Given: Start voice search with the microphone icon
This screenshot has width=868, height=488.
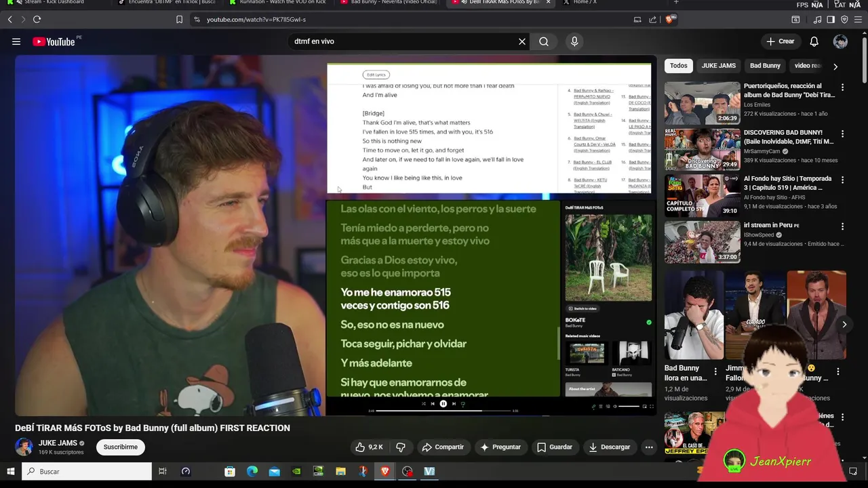Looking at the screenshot, I should (x=574, y=41).
